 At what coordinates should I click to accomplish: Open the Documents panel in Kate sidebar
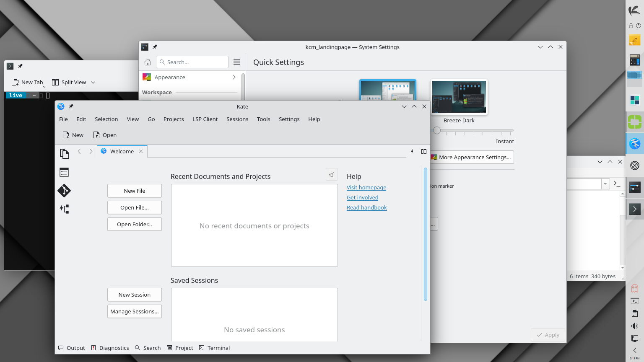(64, 154)
